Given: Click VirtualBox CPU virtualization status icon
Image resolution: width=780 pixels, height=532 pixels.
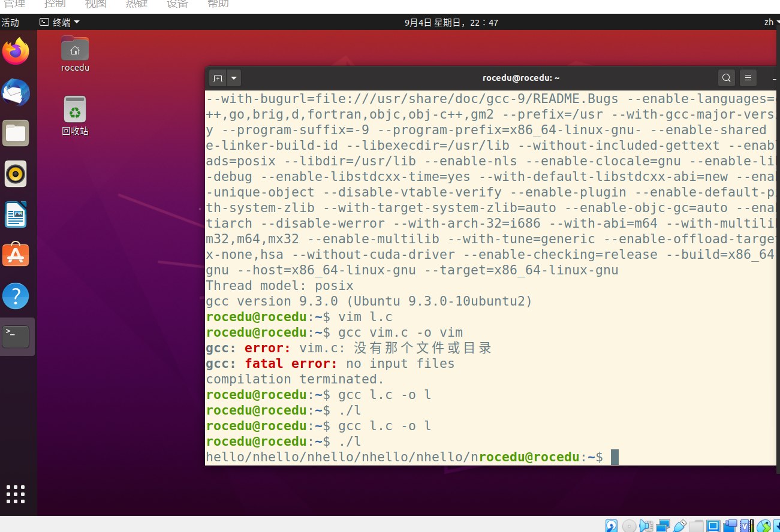Looking at the screenshot, I should [746, 526].
